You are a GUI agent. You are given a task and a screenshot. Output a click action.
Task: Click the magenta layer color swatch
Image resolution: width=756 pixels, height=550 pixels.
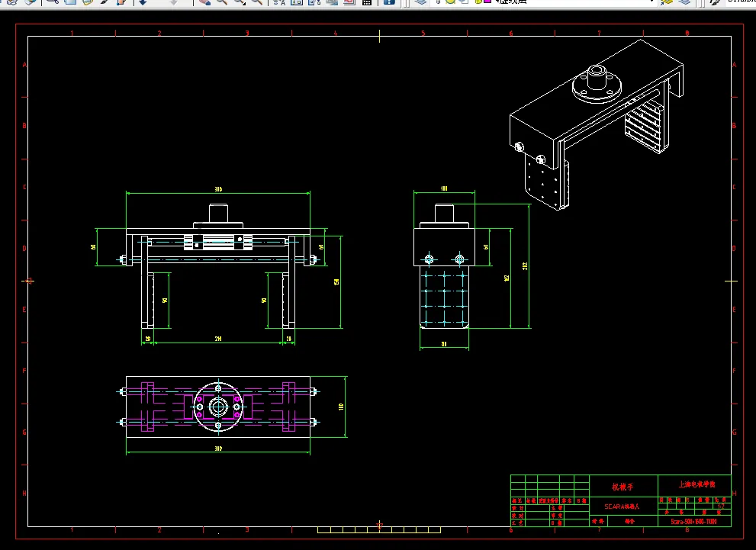point(487,2)
